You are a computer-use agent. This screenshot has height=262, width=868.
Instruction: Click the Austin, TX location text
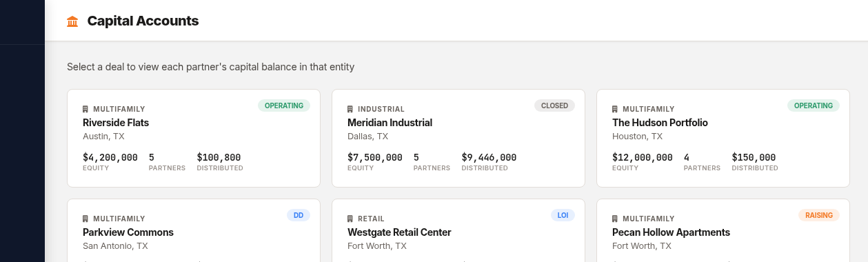click(x=103, y=137)
